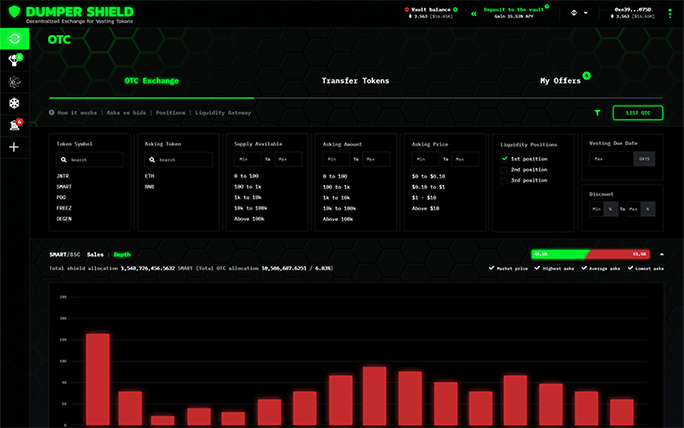The width and height of the screenshot is (684, 428).
Task: Open the sidebar icon with red badge
Action: coord(14,125)
